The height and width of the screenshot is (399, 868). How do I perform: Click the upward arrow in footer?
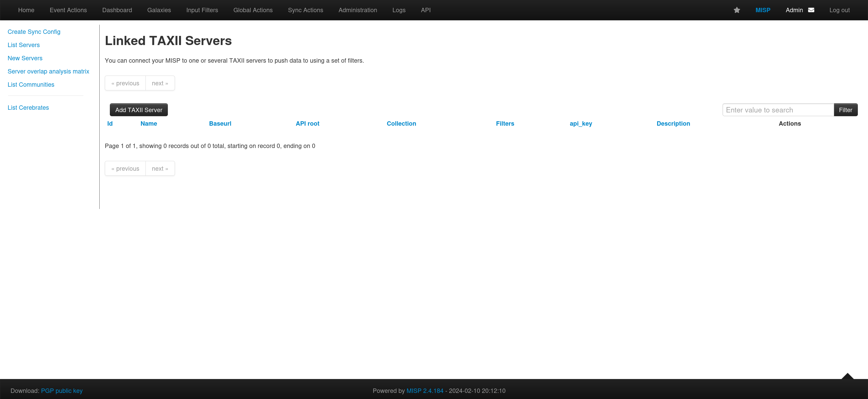tap(847, 376)
